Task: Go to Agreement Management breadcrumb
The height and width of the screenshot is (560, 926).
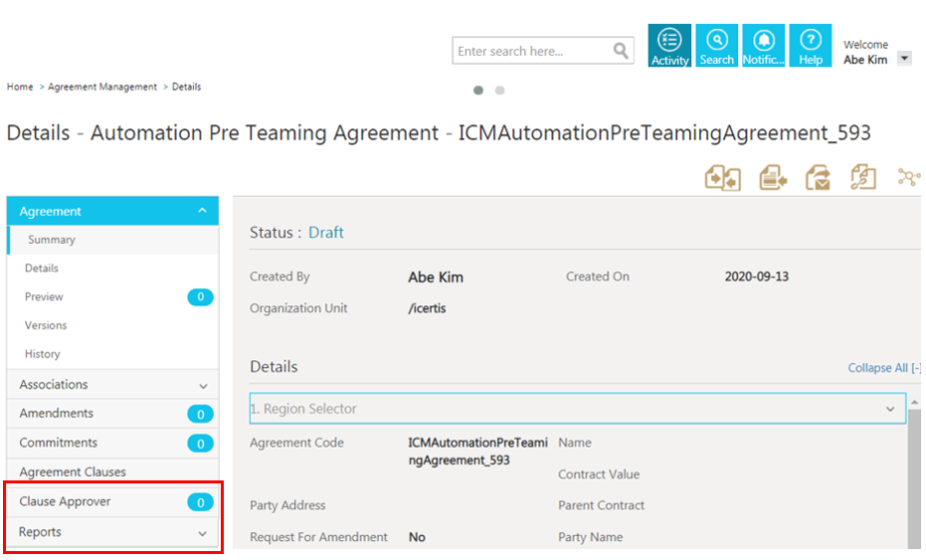Action: (102, 88)
